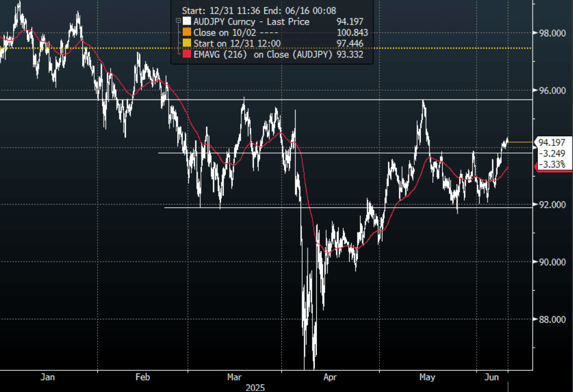Click the Apr label on time axis

pyautogui.click(x=330, y=377)
